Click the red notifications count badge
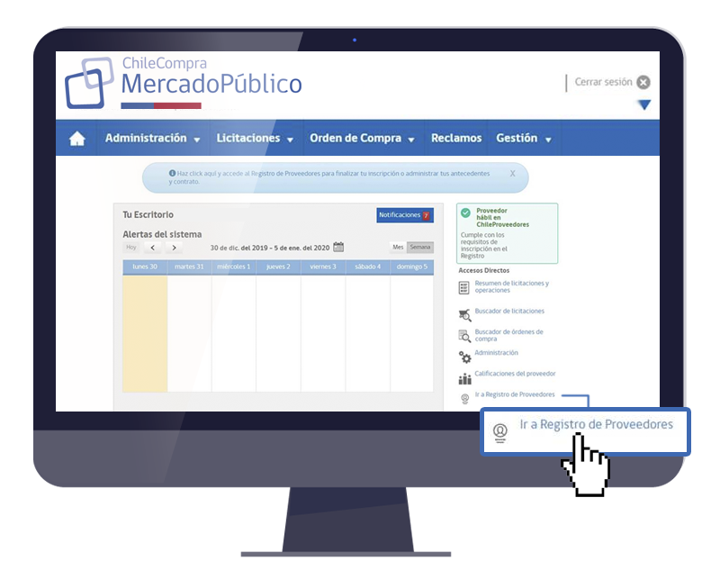 (426, 215)
